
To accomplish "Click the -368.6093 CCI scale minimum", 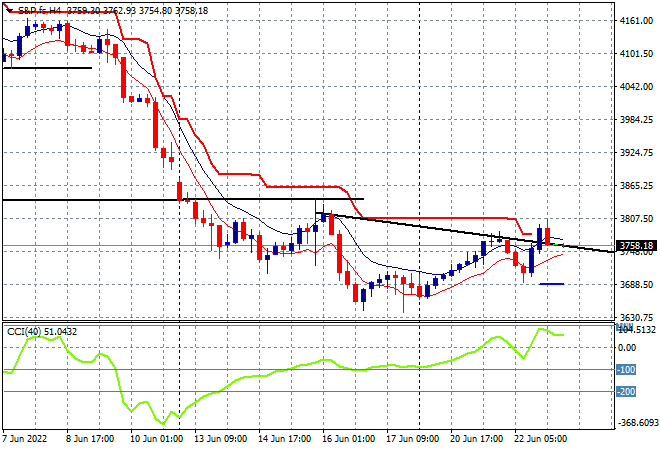I will [x=637, y=422].
